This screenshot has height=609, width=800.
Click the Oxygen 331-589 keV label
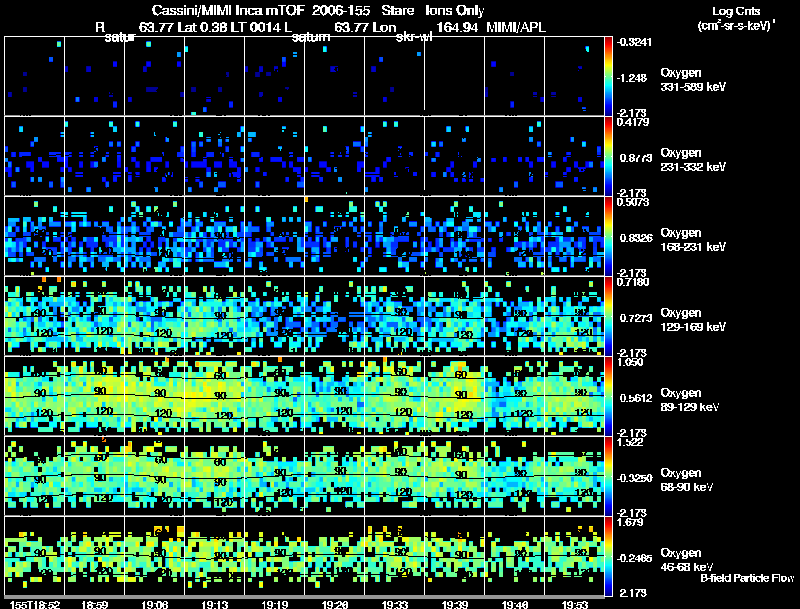[693, 80]
